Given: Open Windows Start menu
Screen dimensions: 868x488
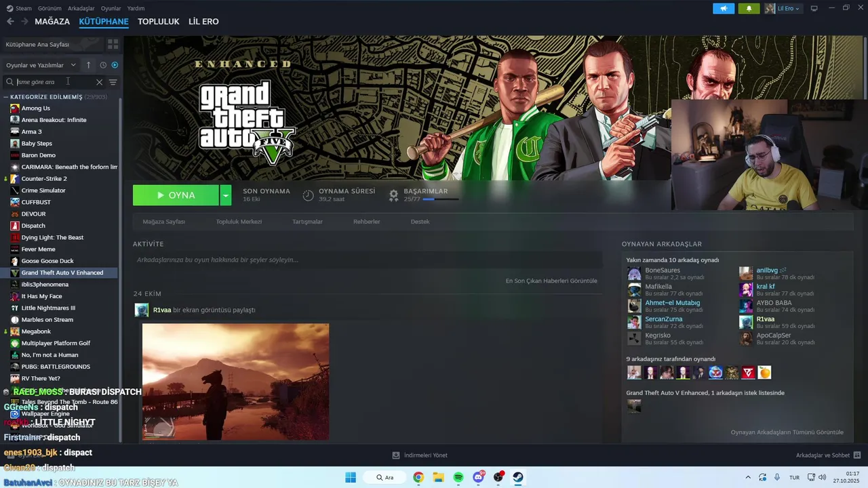Looking at the screenshot, I should [351, 477].
